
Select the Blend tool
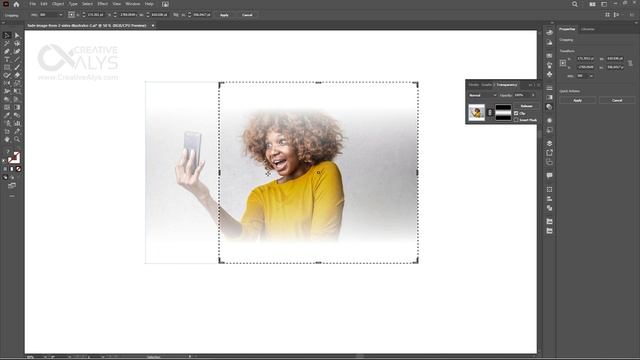pos(17,115)
